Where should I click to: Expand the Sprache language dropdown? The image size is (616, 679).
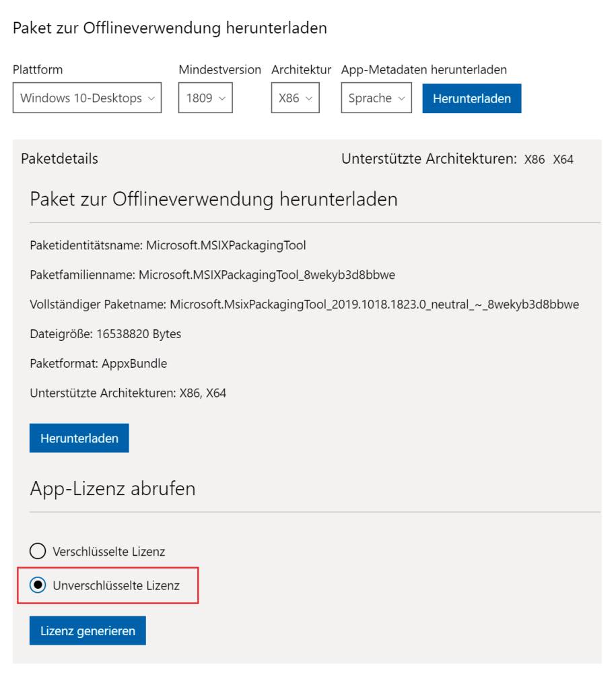click(x=376, y=98)
